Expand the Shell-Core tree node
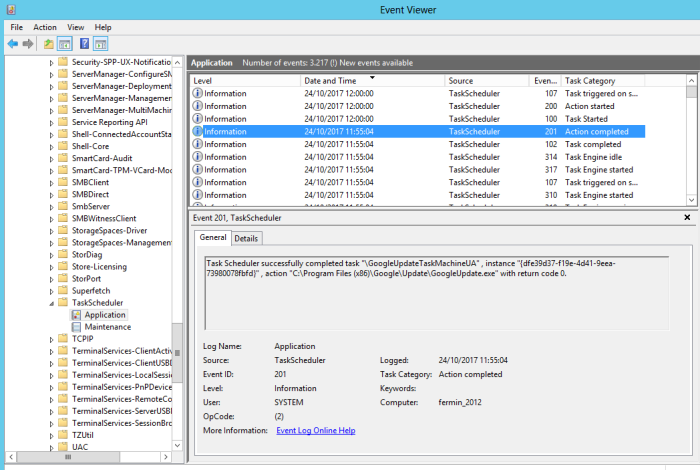The height and width of the screenshot is (470, 700). click(x=51, y=147)
